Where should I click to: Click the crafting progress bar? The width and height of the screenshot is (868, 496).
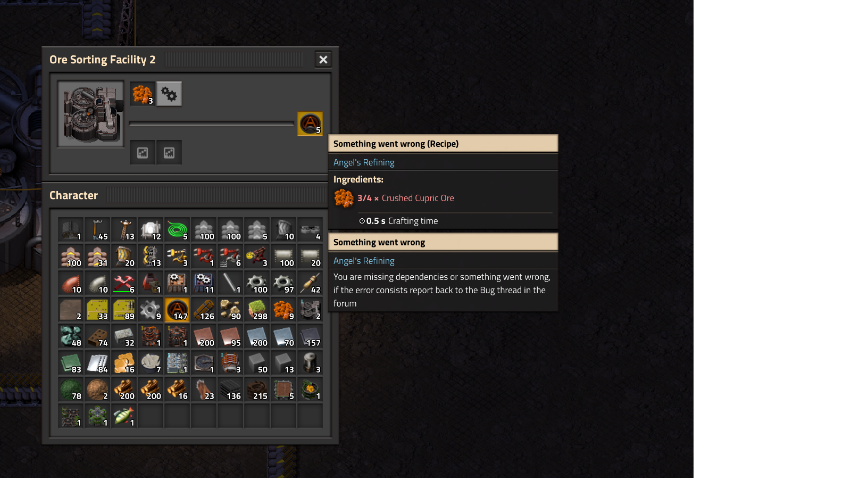click(x=212, y=123)
